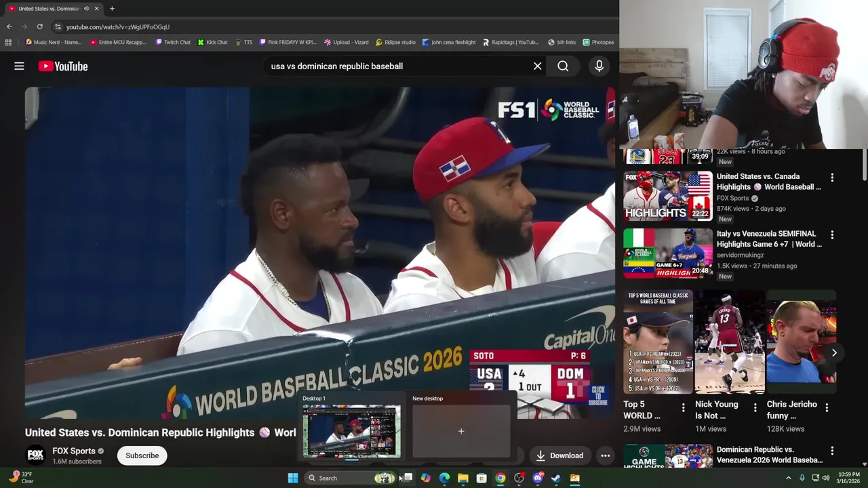Screen dimensions: 868x488
Task: Open options for Dominican Republic vs. Venezuela video
Action: tap(832, 451)
